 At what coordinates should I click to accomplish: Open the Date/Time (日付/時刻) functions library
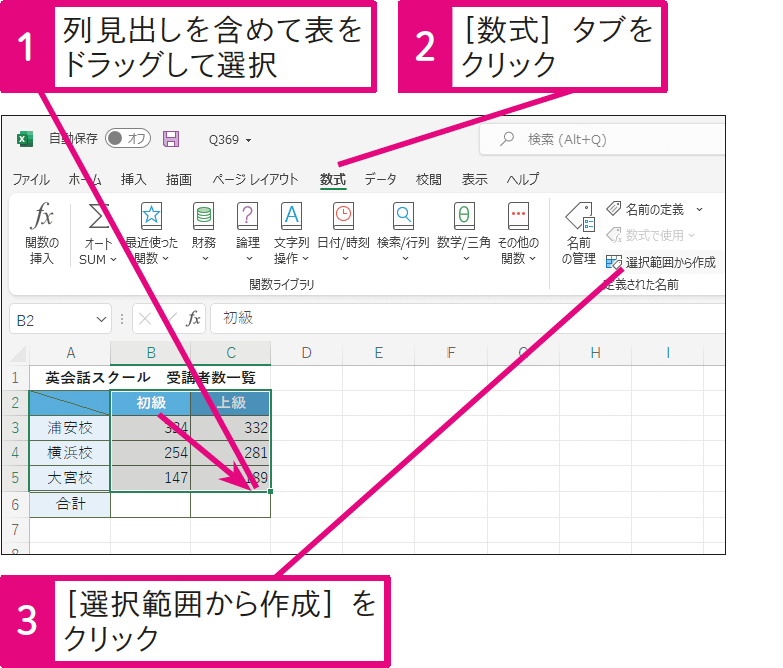(x=343, y=216)
